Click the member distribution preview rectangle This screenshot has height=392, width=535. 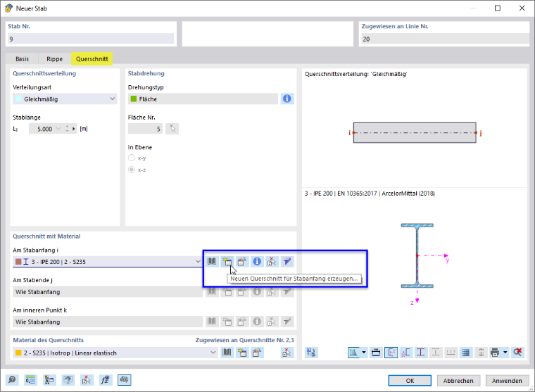pos(415,133)
